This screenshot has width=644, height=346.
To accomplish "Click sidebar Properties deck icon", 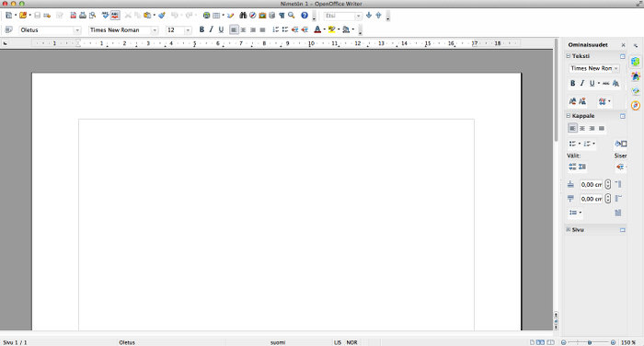I will [x=636, y=62].
